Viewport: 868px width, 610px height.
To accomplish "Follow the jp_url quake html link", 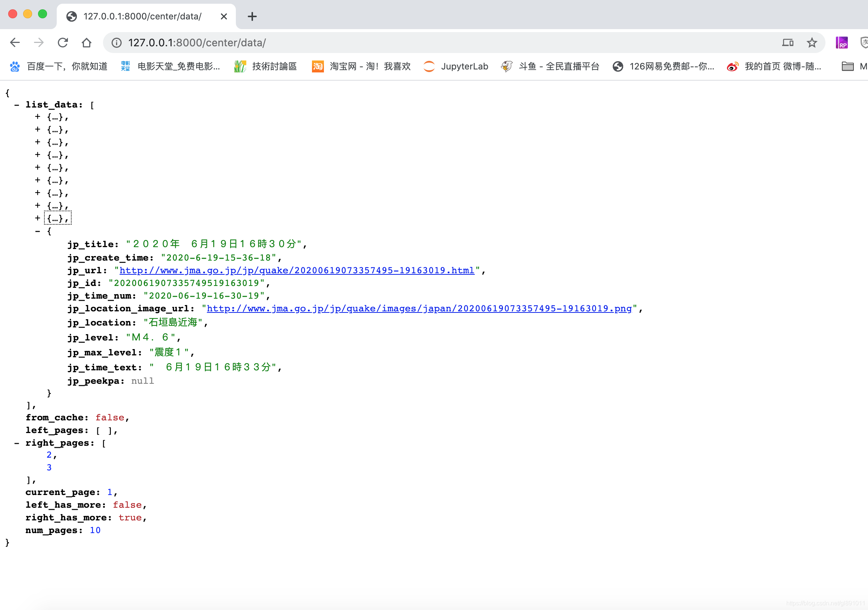I will [x=297, y=271].
